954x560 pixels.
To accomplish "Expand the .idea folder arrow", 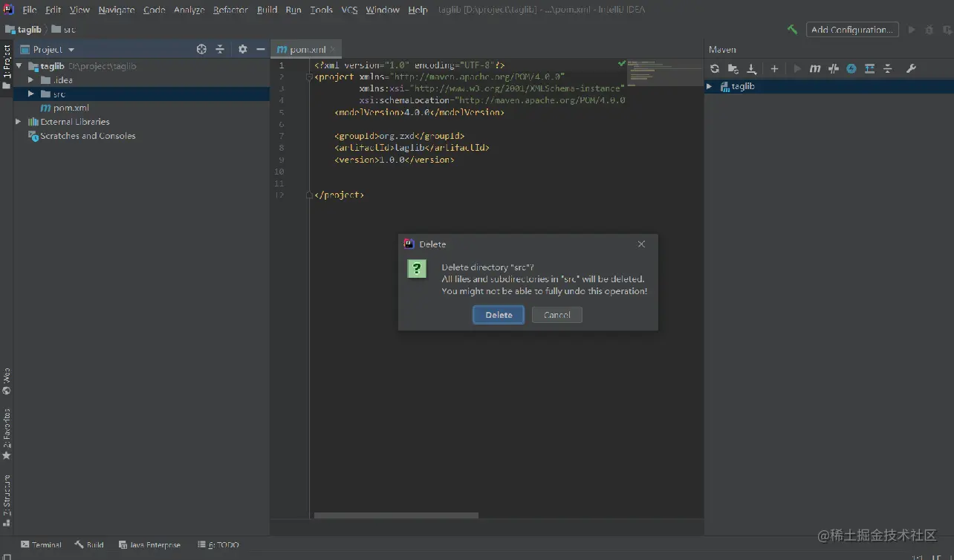I will click(31, 79).
